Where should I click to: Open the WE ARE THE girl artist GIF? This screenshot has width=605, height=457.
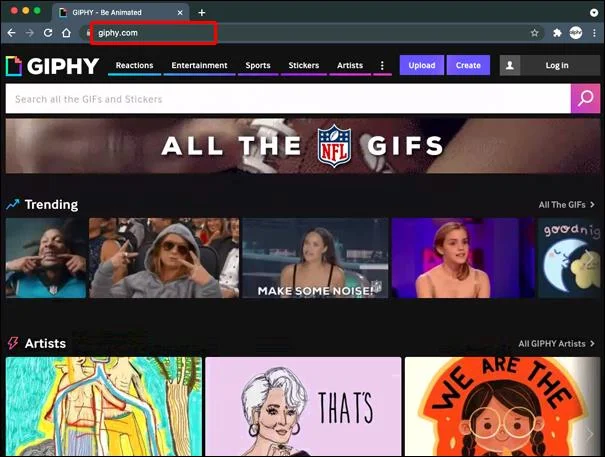[x=502, y=406]
